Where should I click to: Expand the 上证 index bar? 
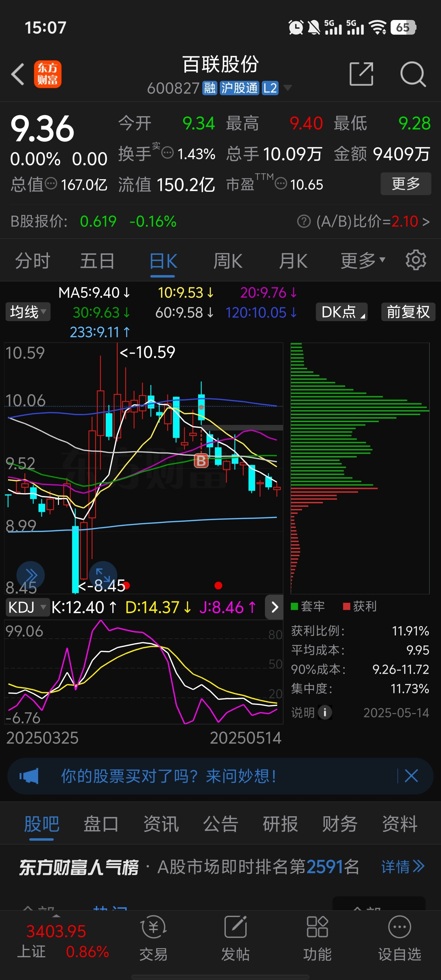(x=56, y=916)
